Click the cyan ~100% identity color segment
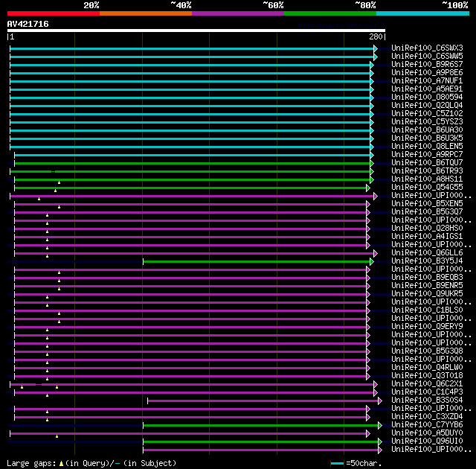This screenshot has height=469, width=476. 423,13
